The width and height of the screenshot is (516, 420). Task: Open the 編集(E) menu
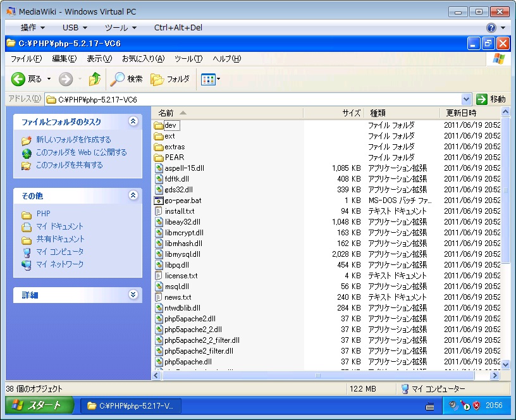pyautogui.click(x=64, y=59)
